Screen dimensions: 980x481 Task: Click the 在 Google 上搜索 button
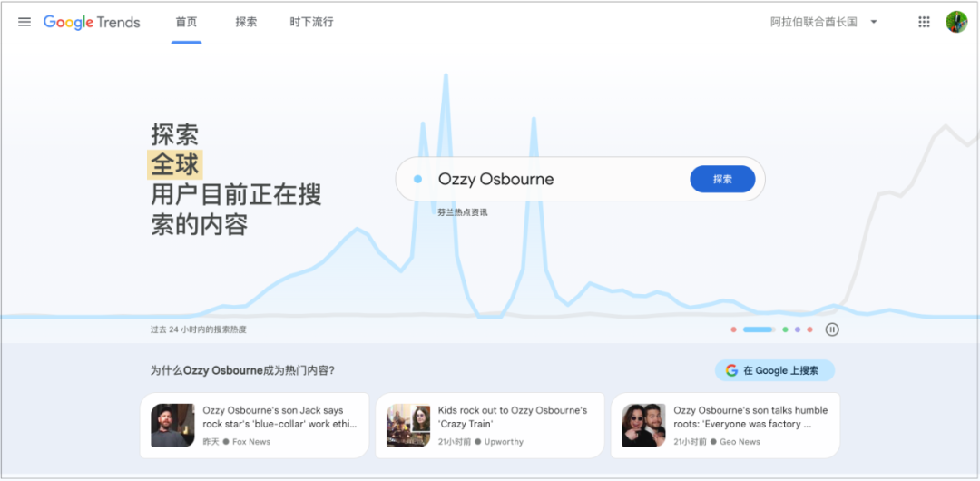click(774, 370)
